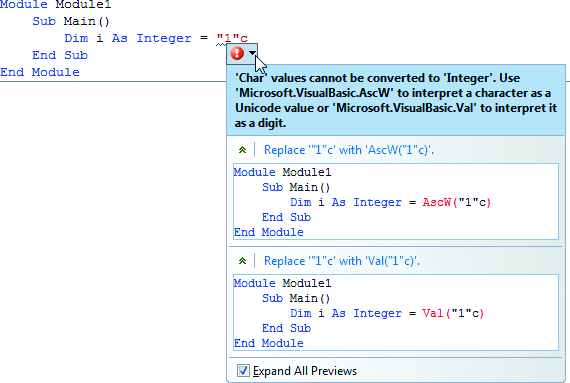Collapse the AscW replacement preview
Viewport: 570px width, 383px height.
242,150
